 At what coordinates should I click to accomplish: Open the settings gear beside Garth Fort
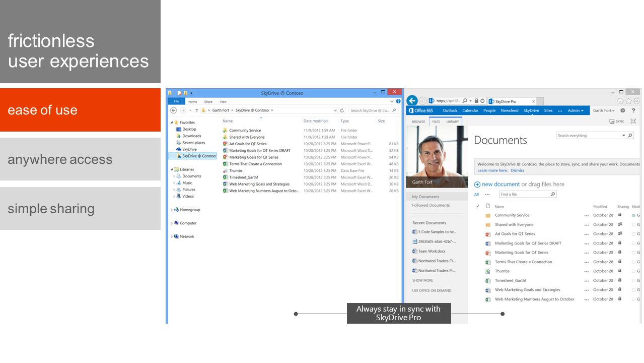[622, 110]
